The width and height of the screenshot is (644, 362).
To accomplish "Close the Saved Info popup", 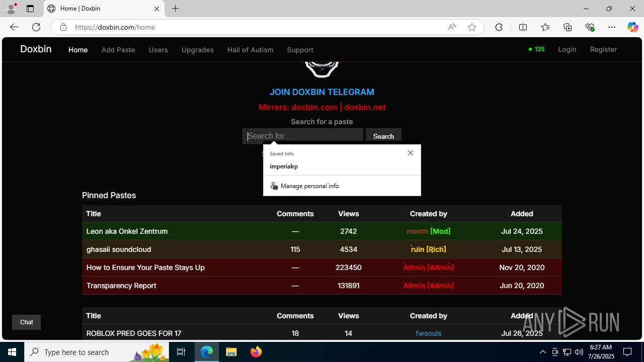I will click(411, 153).
